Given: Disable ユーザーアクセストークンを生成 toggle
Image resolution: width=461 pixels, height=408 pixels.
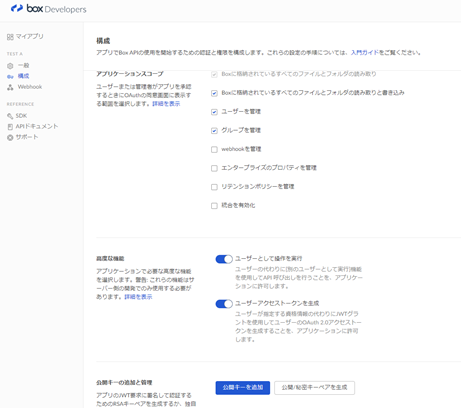Looking at the screenshot, I should [224, 304].
